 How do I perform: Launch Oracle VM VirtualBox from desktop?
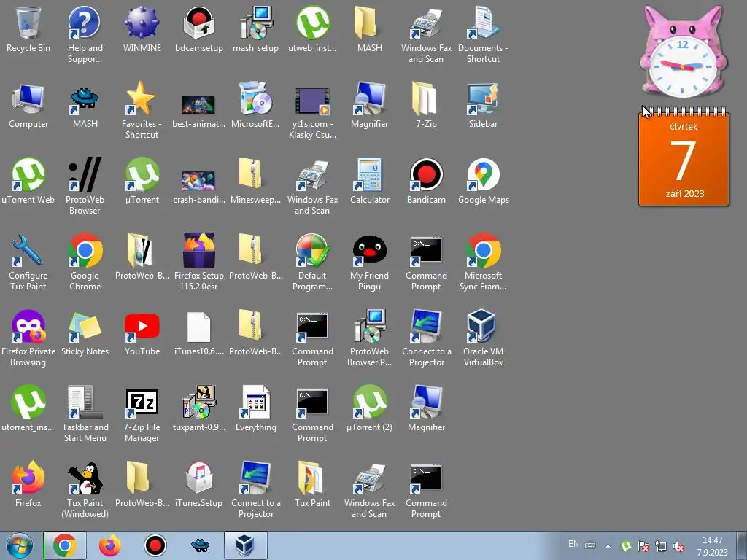483,338
